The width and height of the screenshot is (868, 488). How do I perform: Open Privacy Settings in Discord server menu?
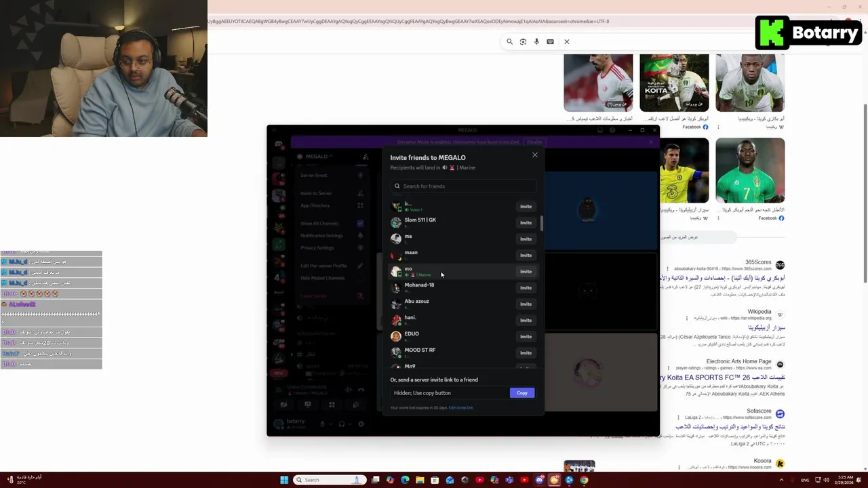pyautogui.click(x=332, y=247)
